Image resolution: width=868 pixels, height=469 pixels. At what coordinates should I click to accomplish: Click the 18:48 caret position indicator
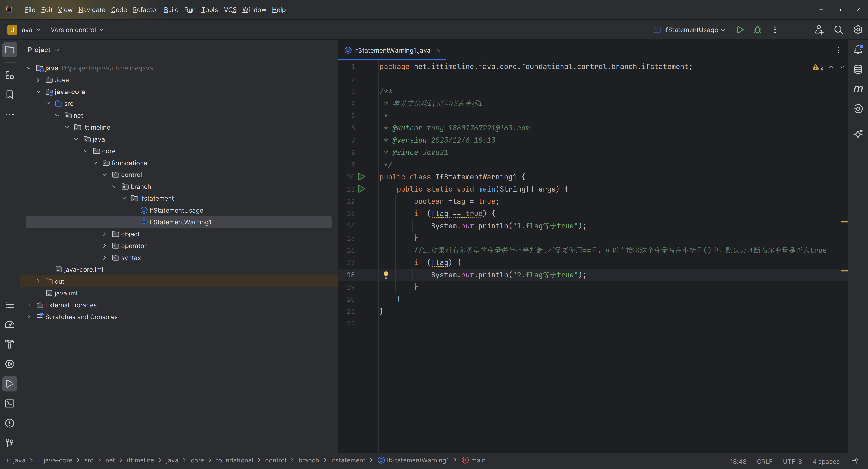pos(738,461)
